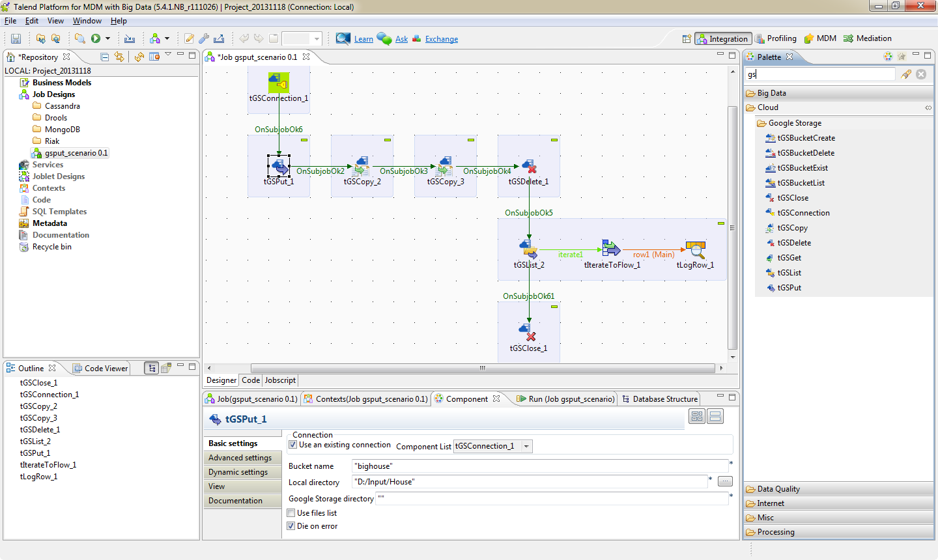The width and height of the screenshot is (938, 560).
Task: Clear the palette search filter
Action: click(x=921, y=74)
